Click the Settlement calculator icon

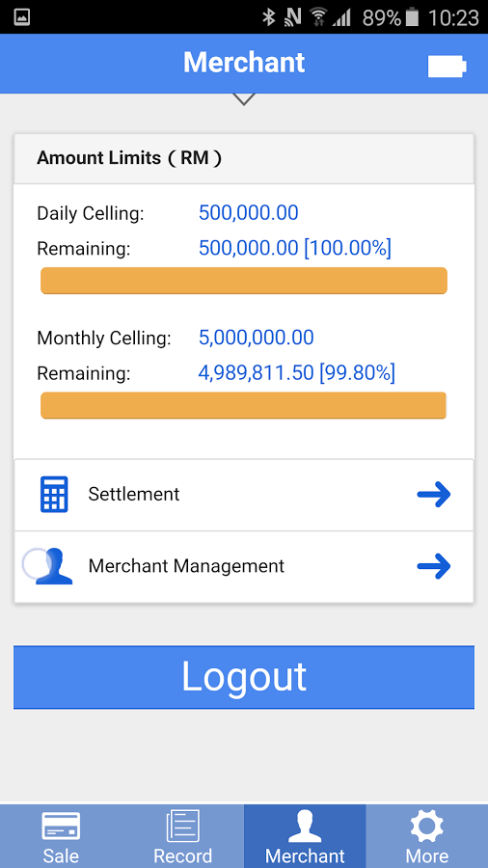[x=54, y=495]
